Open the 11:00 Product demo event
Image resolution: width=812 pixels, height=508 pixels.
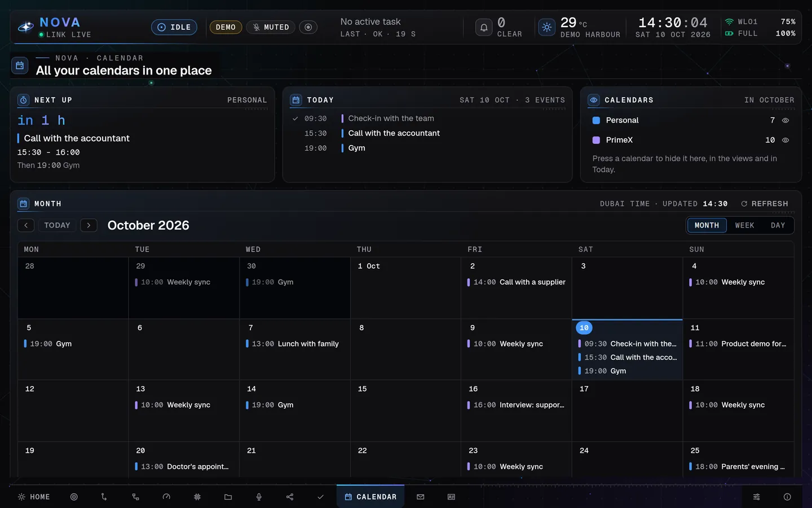[x=738, y=344]
